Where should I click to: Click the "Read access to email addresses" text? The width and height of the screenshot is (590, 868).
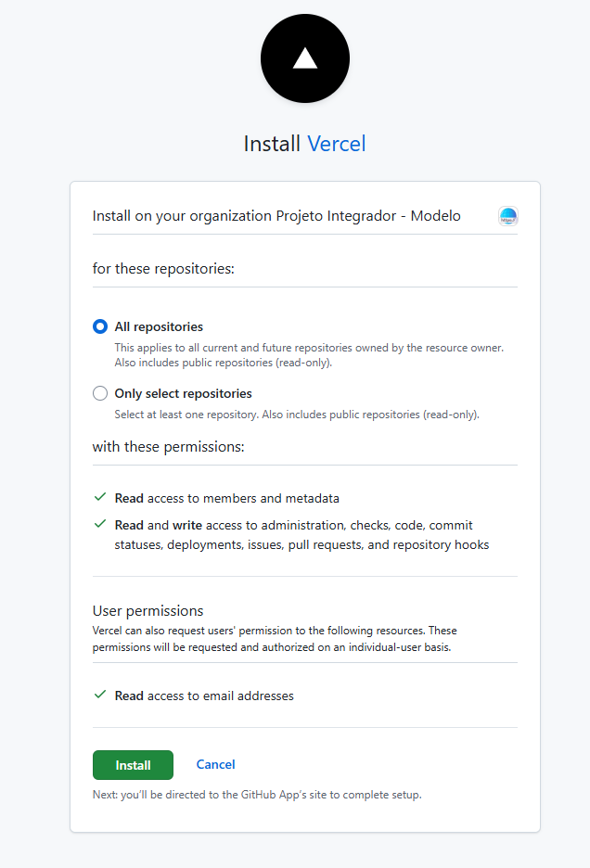[204, 696]
